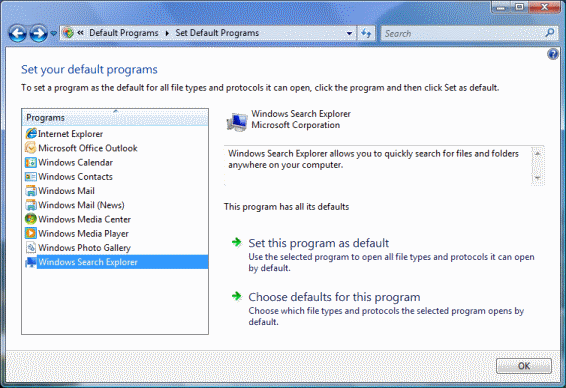
Task: Click the OK button
Action: point(524,366)
